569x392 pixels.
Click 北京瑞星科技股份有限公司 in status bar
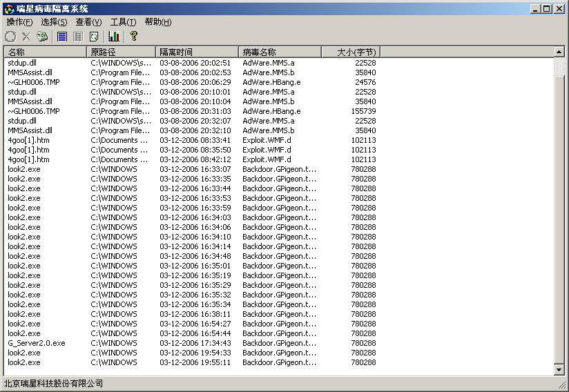[x=53, y=384]
